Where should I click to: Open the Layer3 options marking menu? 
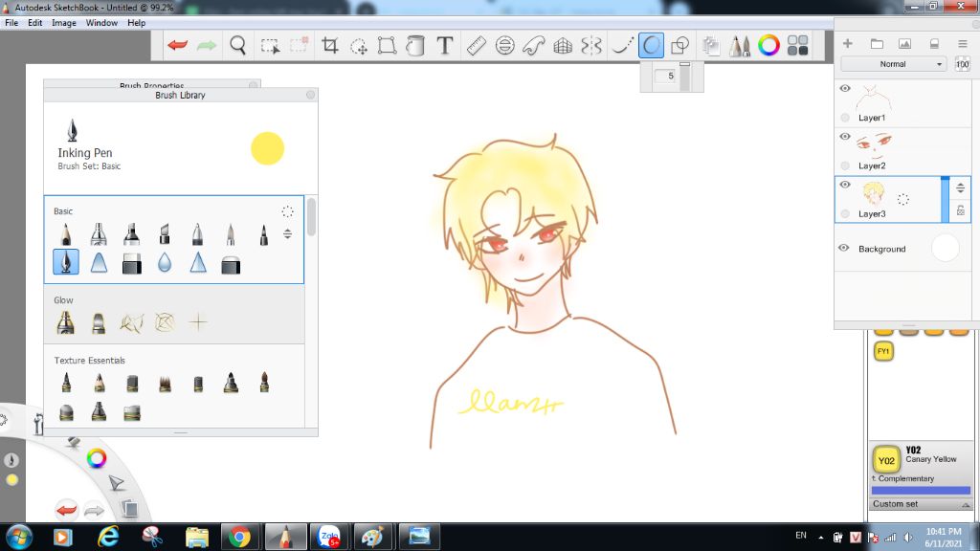coord(903,199)
